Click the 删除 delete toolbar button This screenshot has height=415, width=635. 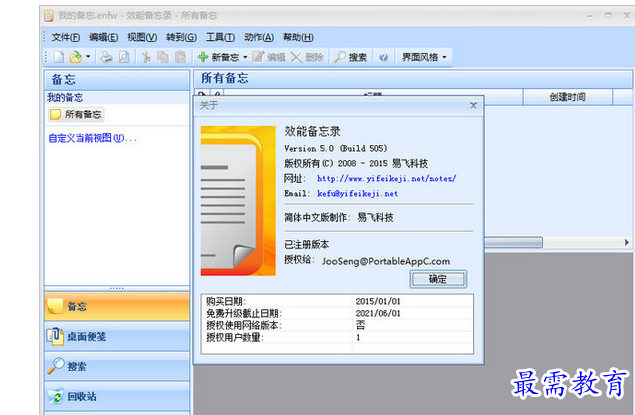(307, 57)
